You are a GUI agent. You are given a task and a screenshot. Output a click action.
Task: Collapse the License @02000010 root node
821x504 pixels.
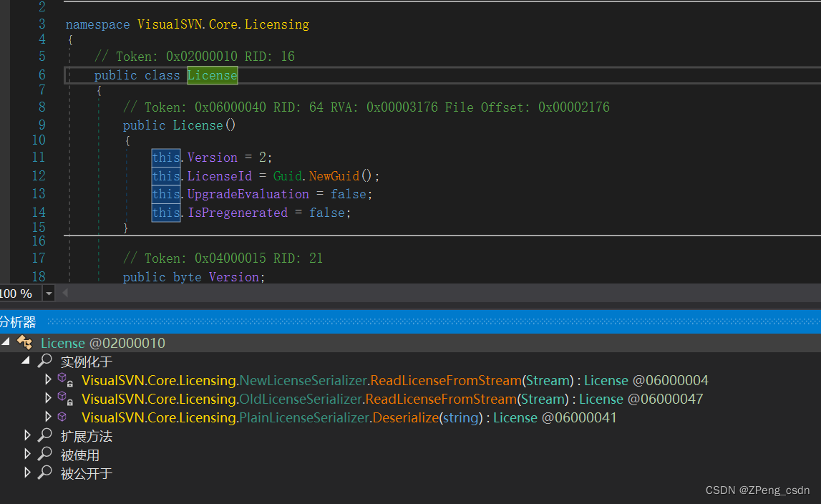point(6,342)
